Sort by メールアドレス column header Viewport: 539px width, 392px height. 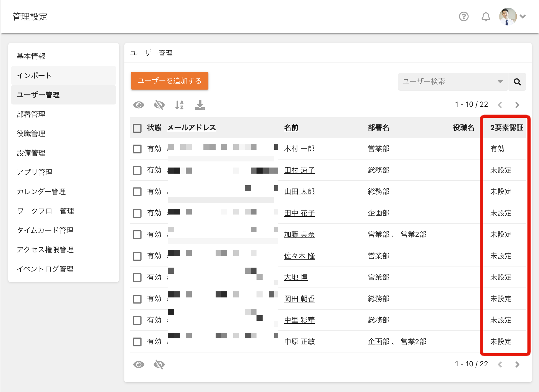click(192, 128)
